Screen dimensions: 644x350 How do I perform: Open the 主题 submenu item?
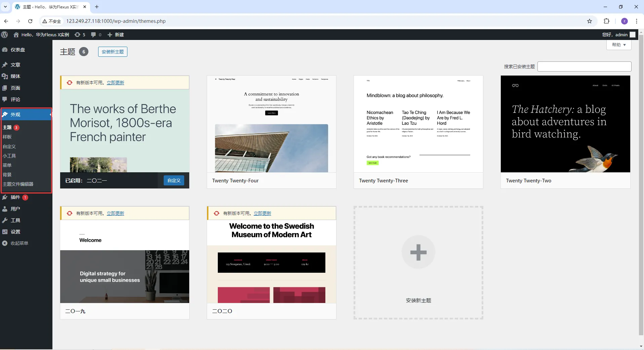7,128
